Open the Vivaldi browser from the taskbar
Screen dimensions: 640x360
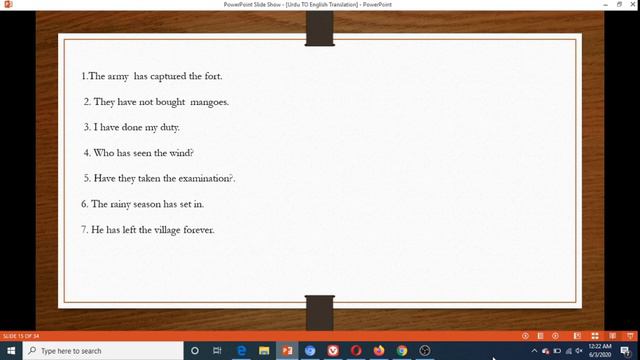[x=333, y=351]
